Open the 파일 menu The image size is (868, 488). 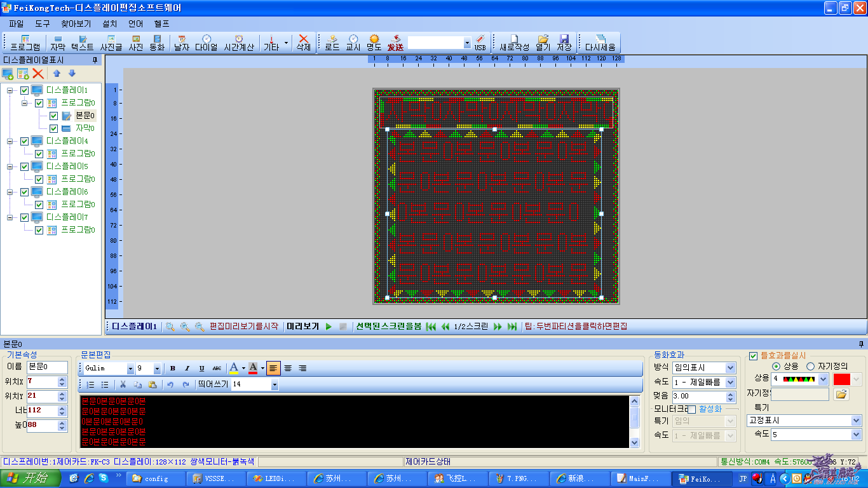[x=16, y=24]
